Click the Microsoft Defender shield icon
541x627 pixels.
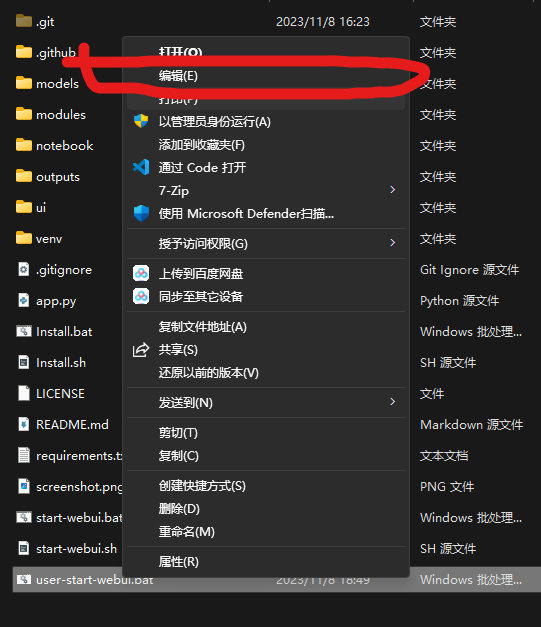[x=141, y=214]
